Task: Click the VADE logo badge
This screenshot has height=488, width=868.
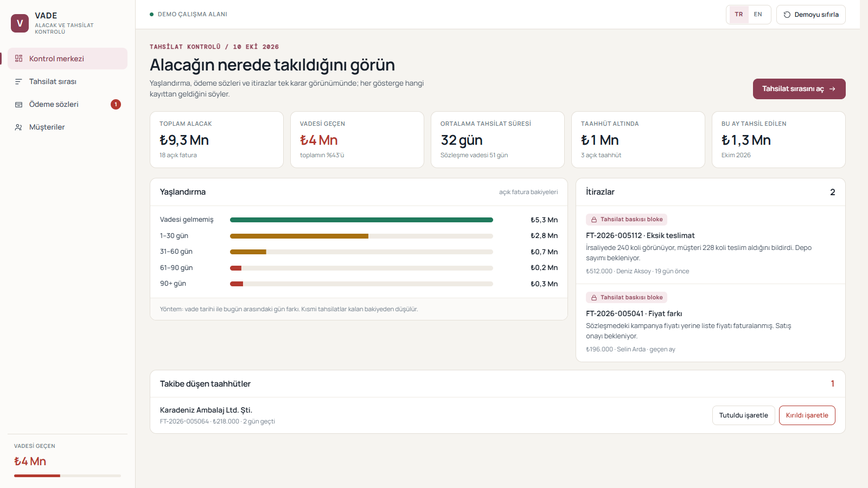Action: 20,23
